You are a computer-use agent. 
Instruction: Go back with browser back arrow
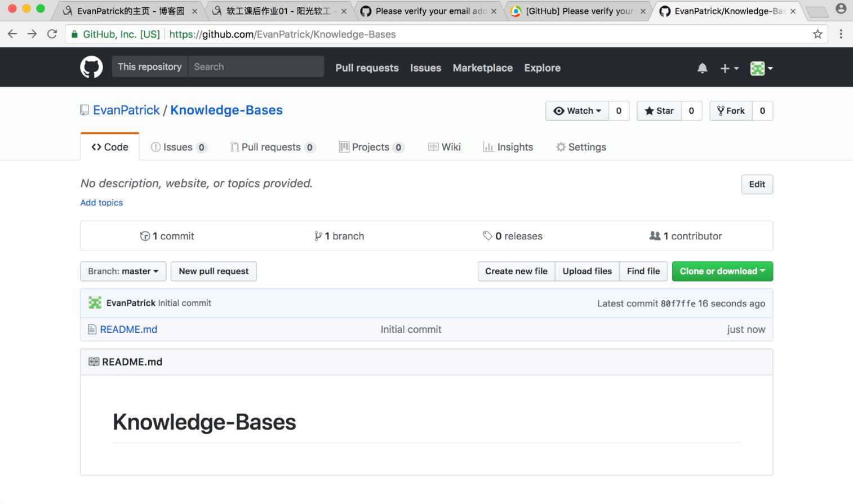(x=12, y=34)
